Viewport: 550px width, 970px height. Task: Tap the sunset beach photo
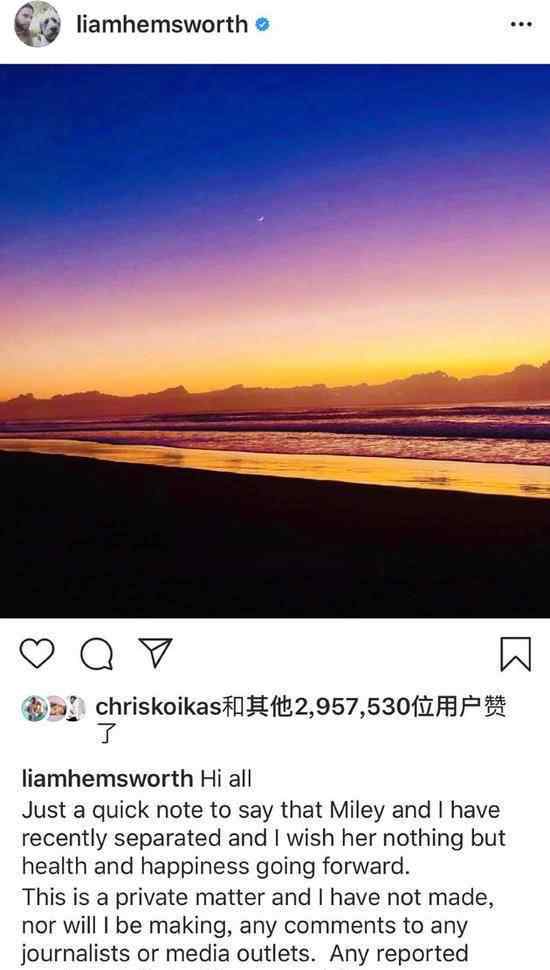point(275,341)
